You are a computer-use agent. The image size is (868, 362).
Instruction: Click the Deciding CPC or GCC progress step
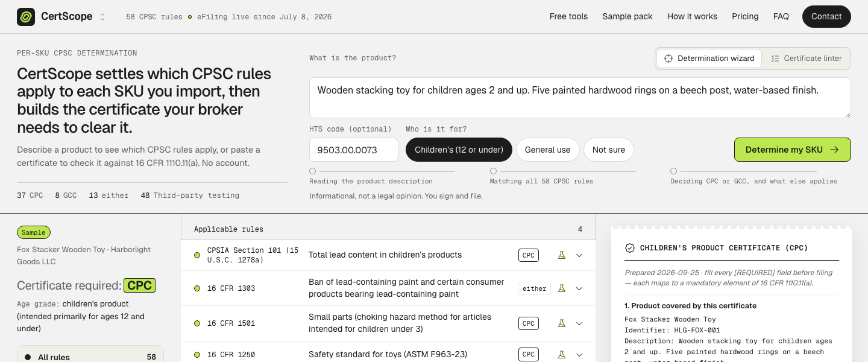(754, 177)
